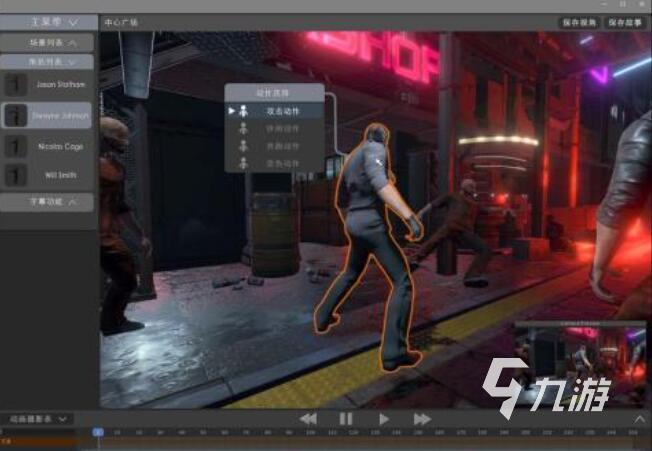Click the rewind playback button
Screen dimensions: 652x451
coord(309,419)
